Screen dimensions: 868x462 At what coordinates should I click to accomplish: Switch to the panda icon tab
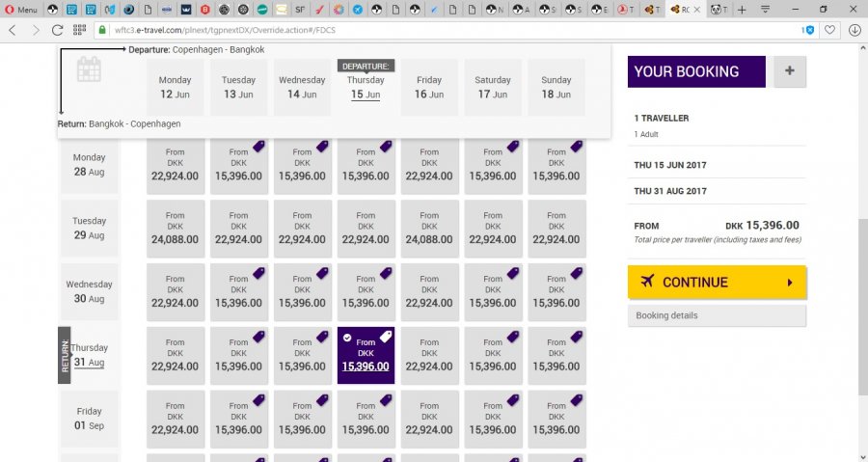tap(719, 10)
